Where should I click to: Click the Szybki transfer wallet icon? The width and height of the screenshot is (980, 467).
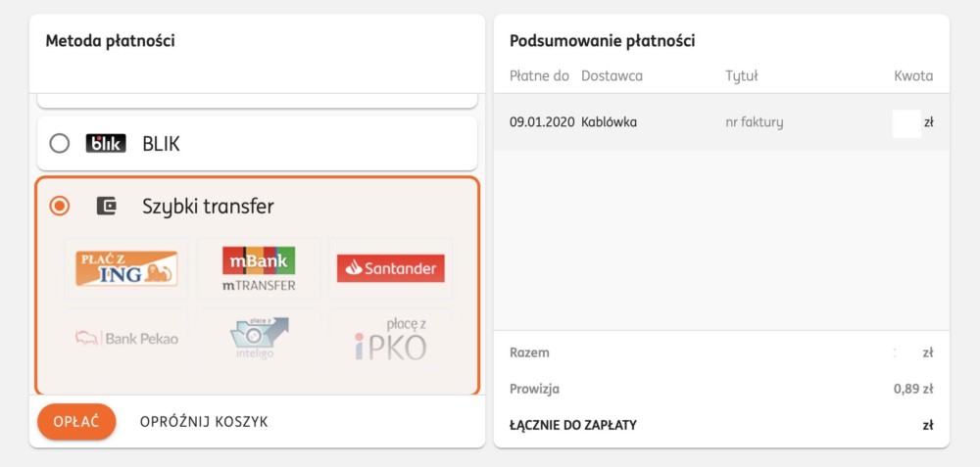(106, 206)
